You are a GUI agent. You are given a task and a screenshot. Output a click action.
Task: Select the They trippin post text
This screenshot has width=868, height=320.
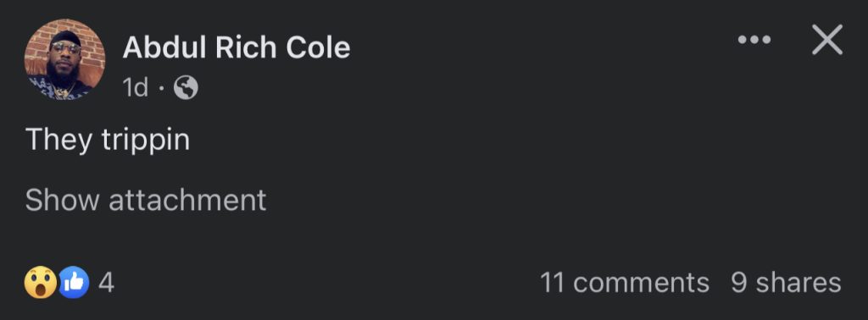(x=108, y=140)
